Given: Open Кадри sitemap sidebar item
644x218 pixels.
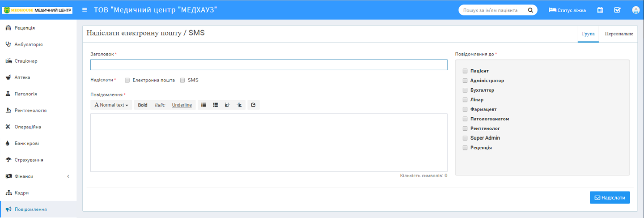Looking at the screenshot, I should click(x=38, y=193).
